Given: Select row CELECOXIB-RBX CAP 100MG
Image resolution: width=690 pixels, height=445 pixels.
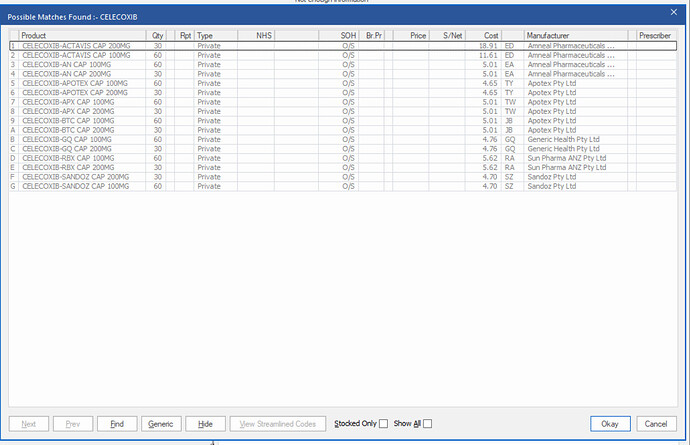Looking at the screenshot, I should (343, 158).
